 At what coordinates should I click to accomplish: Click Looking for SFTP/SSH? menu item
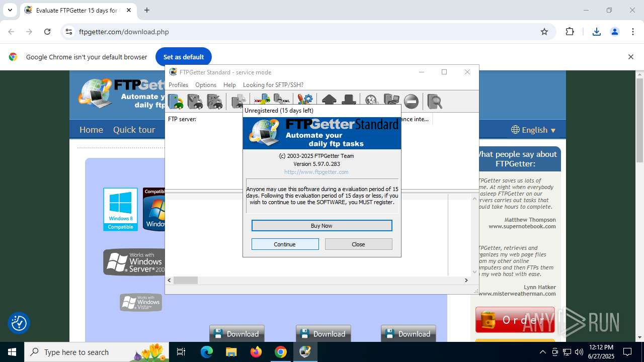click(x=273, y=85)
